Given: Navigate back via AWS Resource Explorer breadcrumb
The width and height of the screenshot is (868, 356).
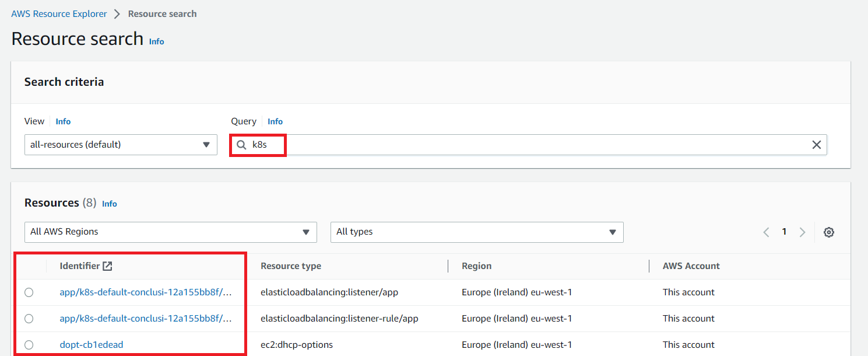Looking at the screenshot, I should click(x=58, y=13).
